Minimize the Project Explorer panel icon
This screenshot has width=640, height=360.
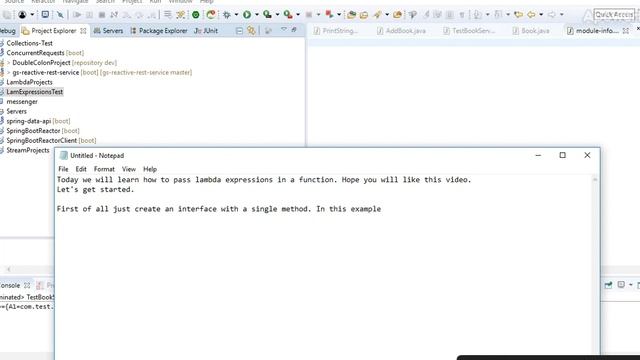[294, 29]
